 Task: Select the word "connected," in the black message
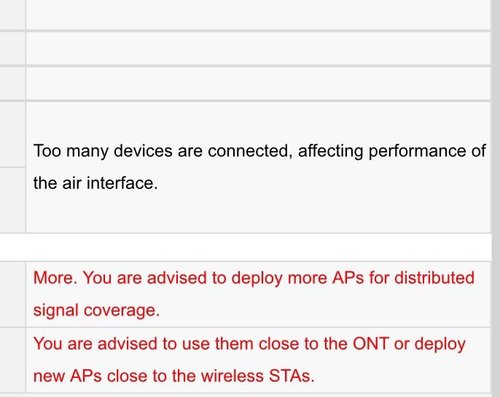250,151
